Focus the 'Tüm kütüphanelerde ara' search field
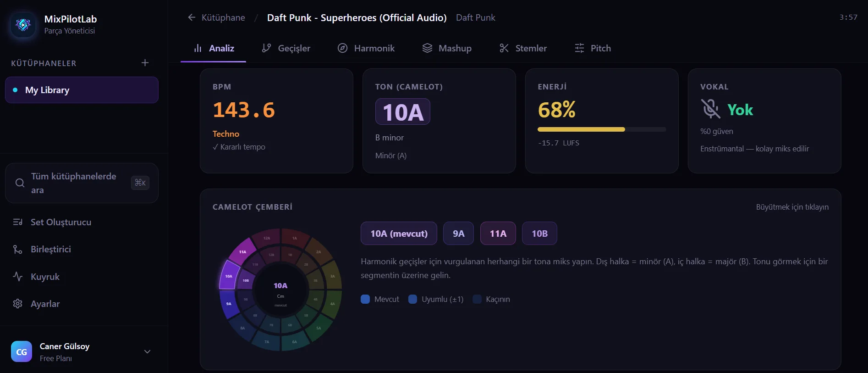The width and height of the screenshot is (868, 373). coord(82,183)
